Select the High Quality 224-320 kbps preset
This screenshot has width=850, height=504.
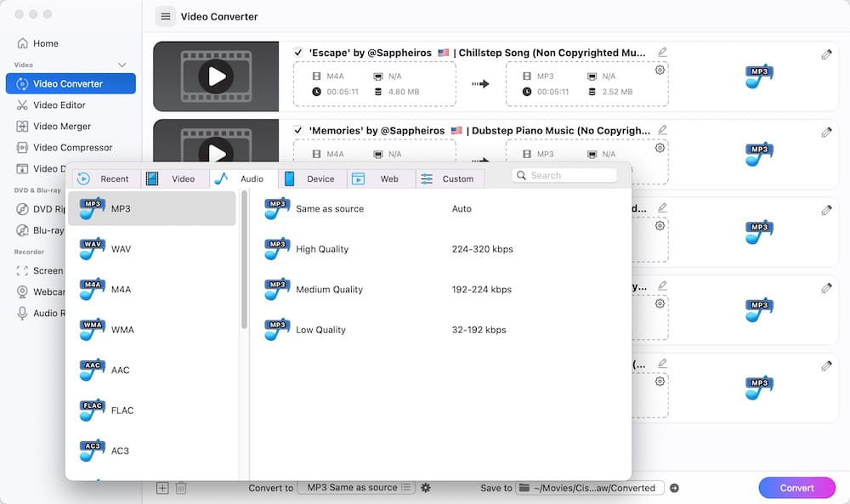click(x=440, y=249)
